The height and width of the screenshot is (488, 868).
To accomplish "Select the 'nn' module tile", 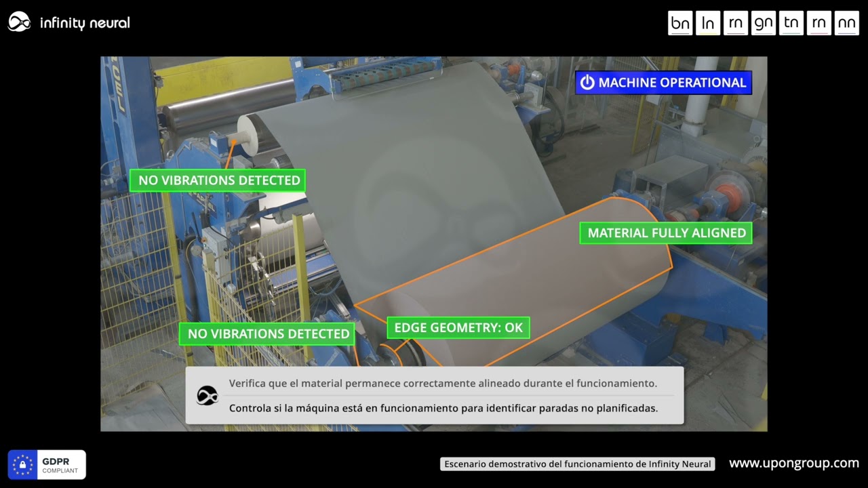I will (847, 23).
